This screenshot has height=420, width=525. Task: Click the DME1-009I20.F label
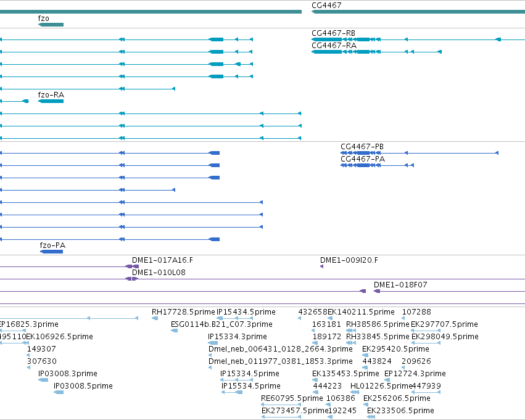[349, 260]
